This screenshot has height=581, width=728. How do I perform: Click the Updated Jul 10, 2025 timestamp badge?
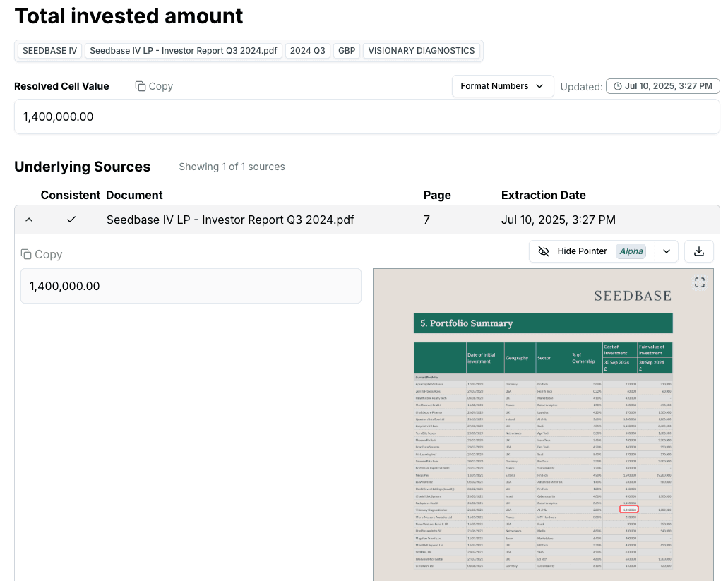662,86
